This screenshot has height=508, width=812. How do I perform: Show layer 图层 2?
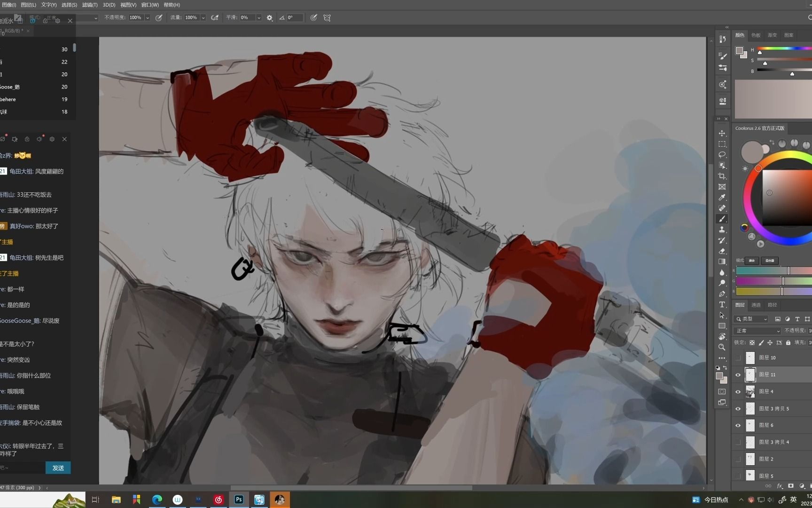point(738,459)
